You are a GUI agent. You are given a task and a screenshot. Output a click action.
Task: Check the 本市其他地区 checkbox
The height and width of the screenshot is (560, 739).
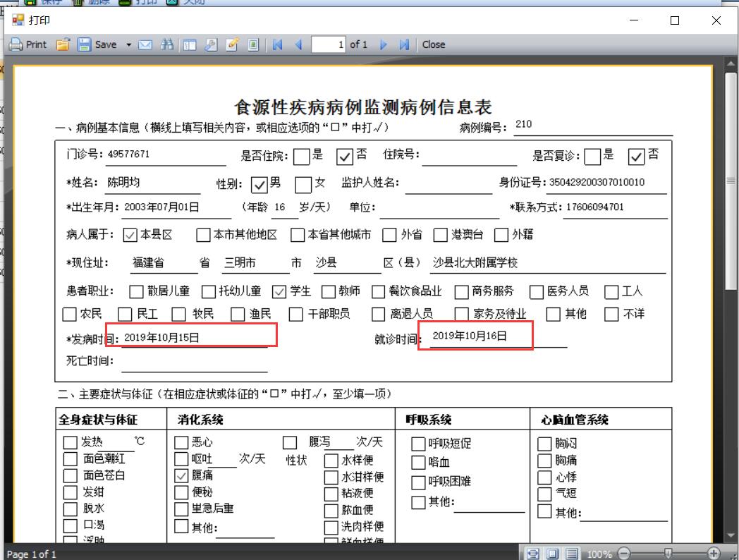coord(203,235)
